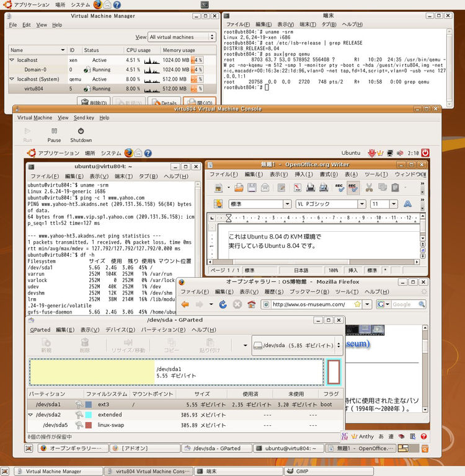Open ブックマーク(B) menu in Firefox
The width and height of the screenshot is (465, 476).
coord(309,292)
